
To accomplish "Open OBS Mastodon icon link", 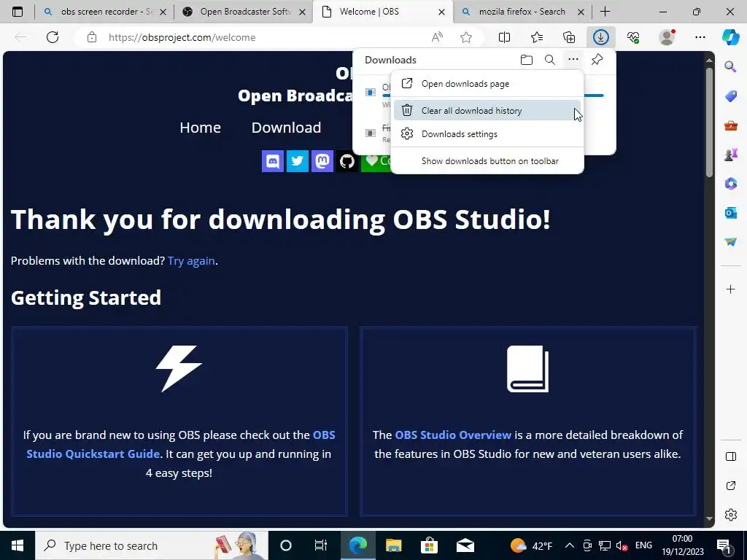I will pyautogui.click(x=322, y=161).
